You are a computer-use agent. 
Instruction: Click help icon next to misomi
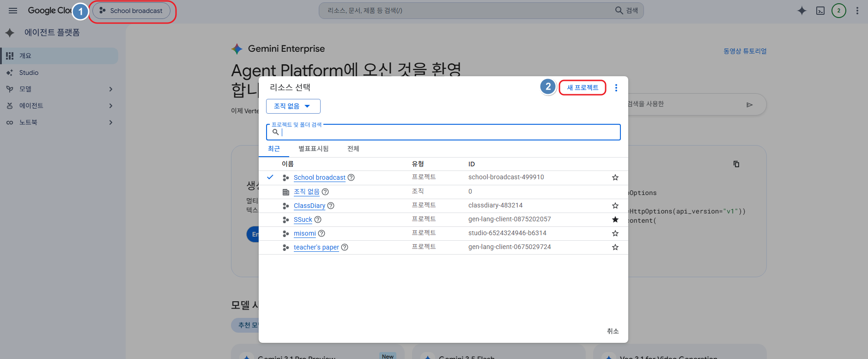tap(322, 233)
